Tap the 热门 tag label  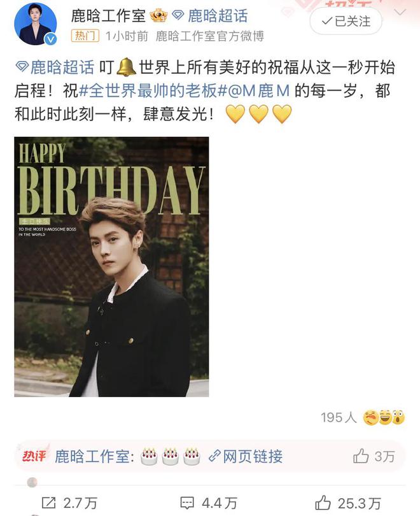pyautogui.click(x=85, y=36)
